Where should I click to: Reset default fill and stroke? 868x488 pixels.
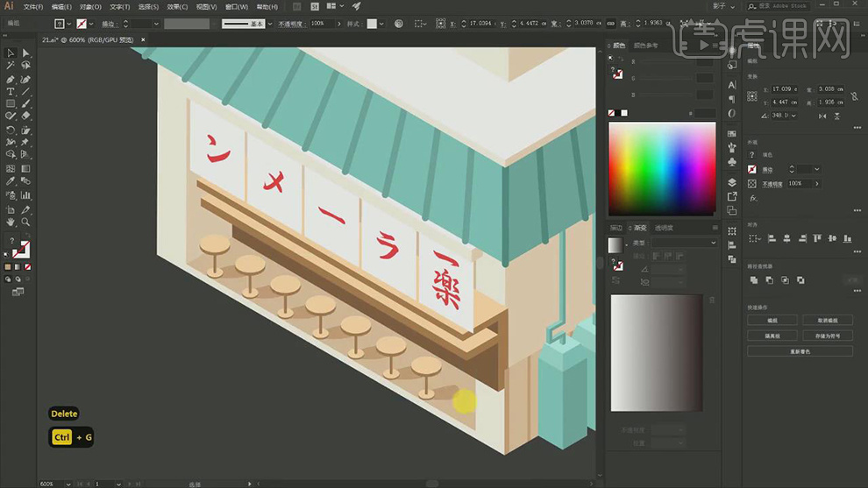(x=7, y=255)
